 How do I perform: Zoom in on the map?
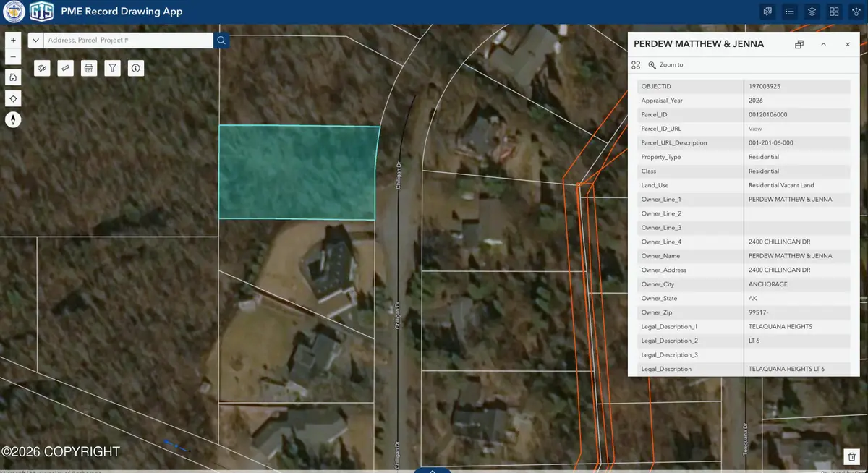(13, 41)
